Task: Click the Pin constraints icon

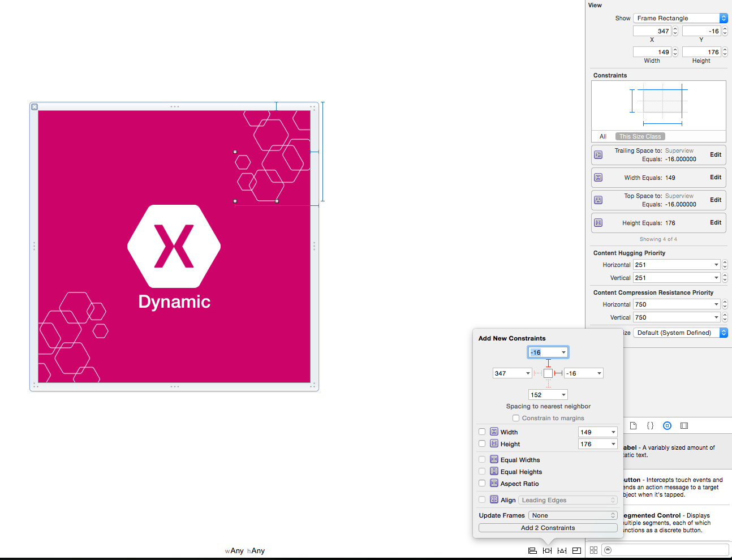Action: coord(547,550)
